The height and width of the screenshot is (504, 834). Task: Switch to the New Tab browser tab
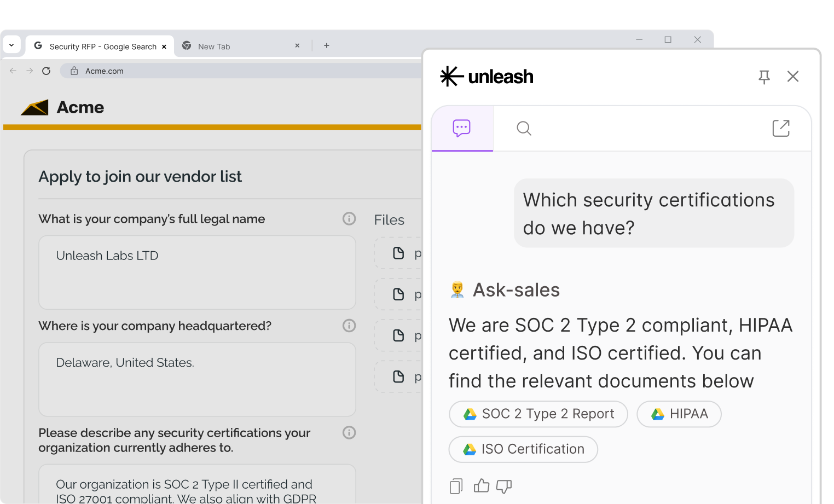241,47
